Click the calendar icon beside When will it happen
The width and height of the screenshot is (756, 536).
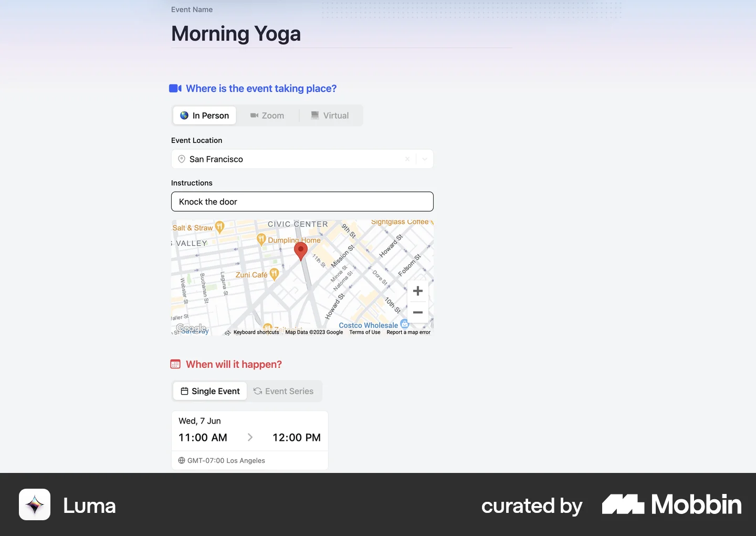(175, 364)
